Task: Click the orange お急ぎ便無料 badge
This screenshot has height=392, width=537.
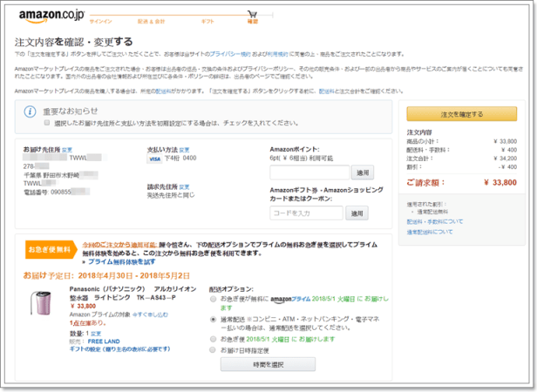Action: (47, 249)
